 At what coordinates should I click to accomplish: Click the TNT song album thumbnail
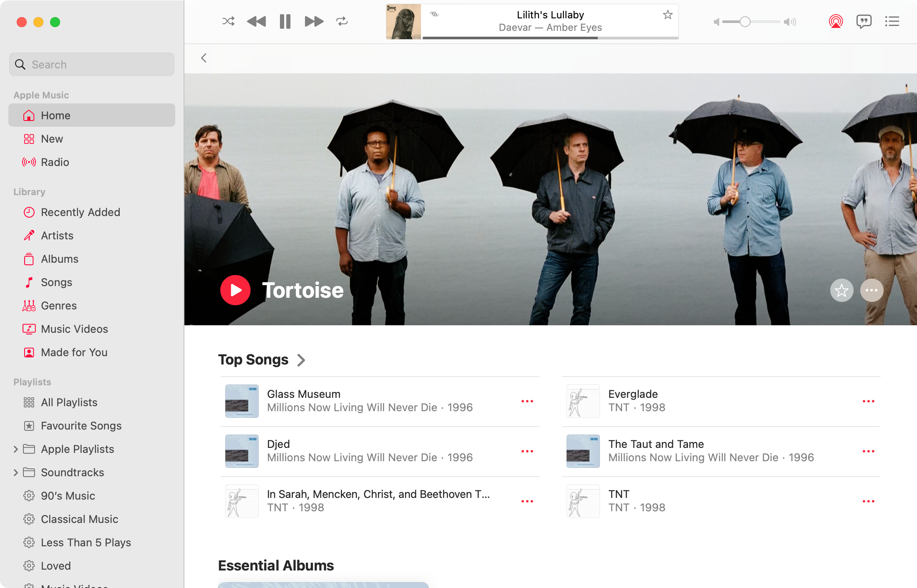583,501
